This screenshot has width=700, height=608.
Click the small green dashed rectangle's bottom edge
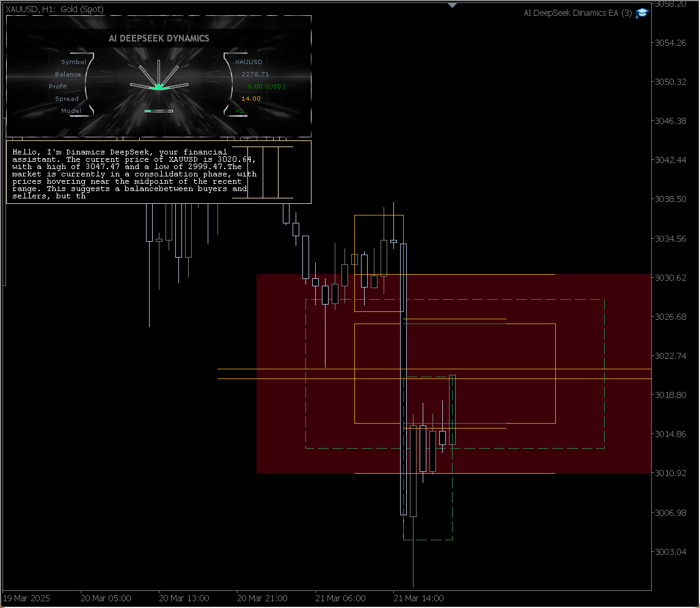tap(428, 540)
